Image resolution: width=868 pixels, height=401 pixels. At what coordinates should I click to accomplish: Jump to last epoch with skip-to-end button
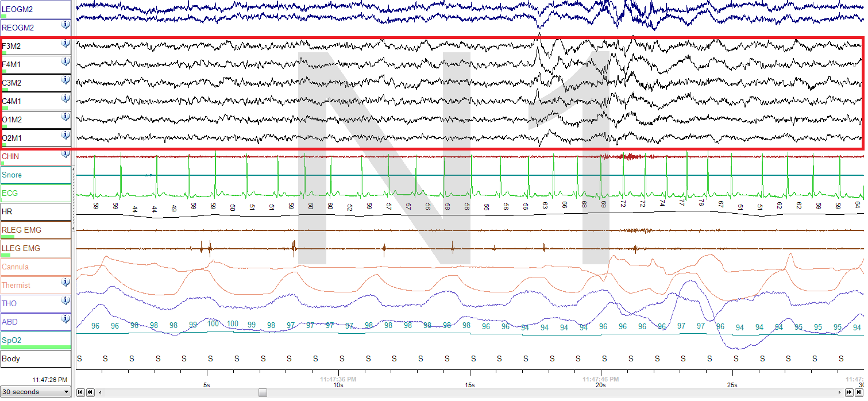[x=859, y=392]
